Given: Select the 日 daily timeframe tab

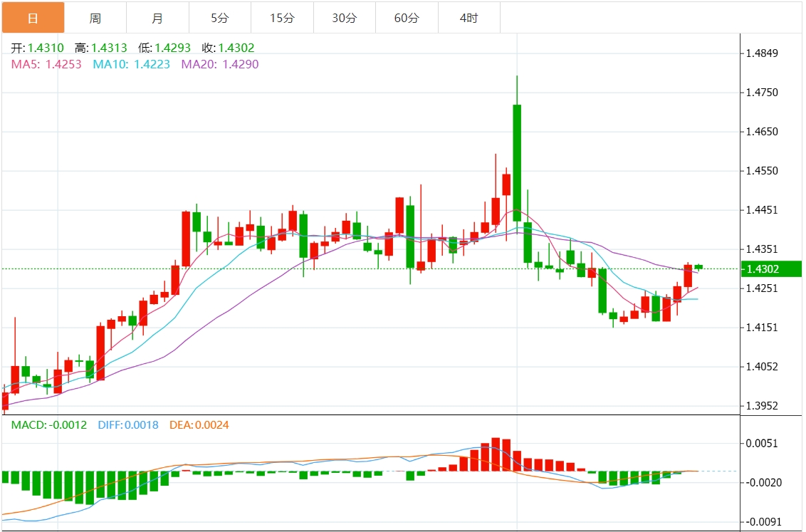Looking at the screenshot, I should (x=33, y=18).
